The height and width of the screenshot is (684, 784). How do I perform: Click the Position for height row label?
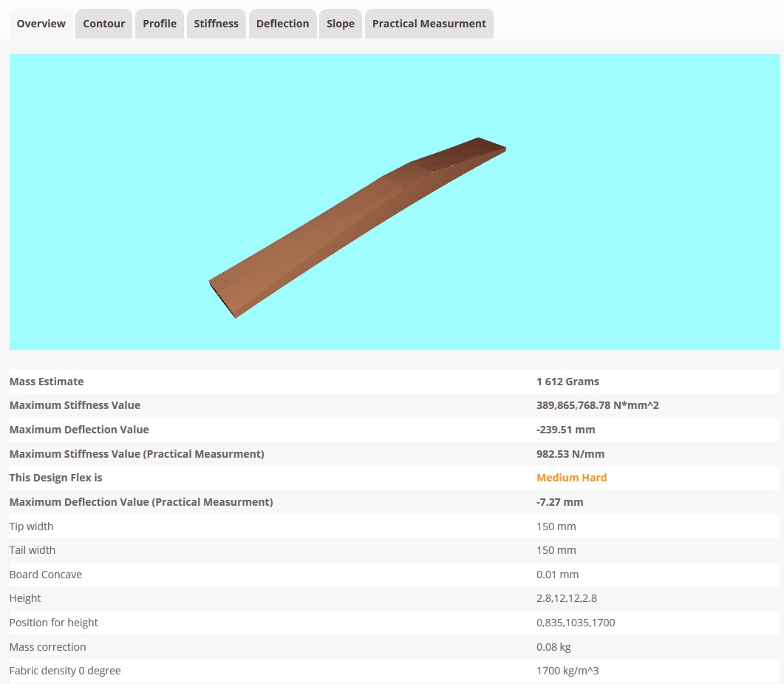pos(53,623)
